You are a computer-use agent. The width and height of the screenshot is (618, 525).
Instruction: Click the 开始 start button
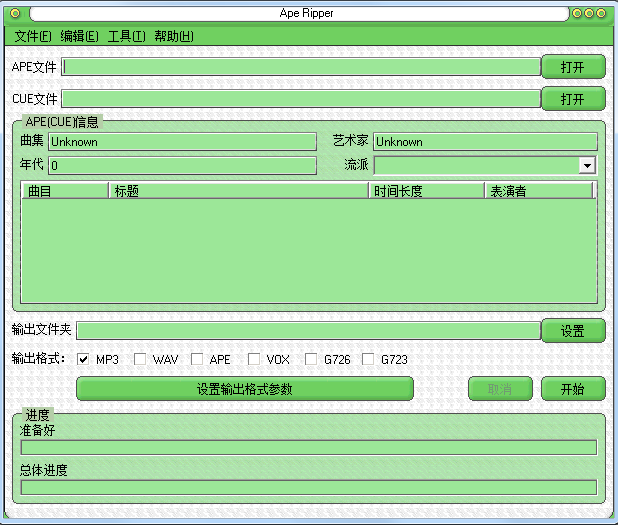[x=573, y=389]
